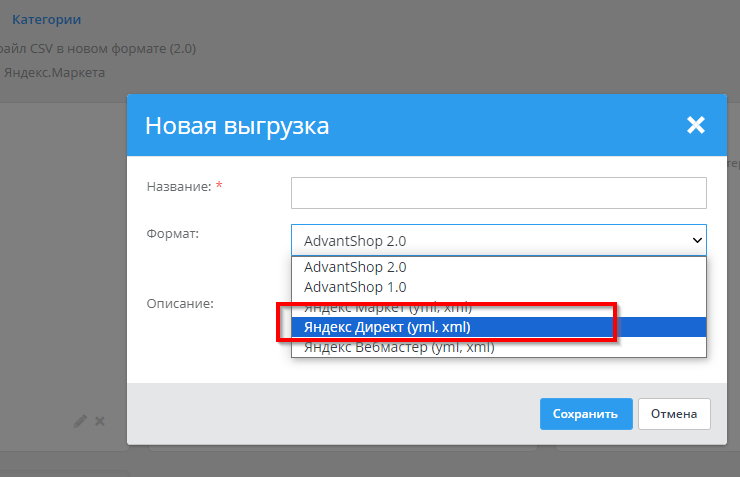Click the Яндекс.Маркета text in background
The width and height of the screenshot is (740, 477).
pyautogui.click(x=54, y=73)
